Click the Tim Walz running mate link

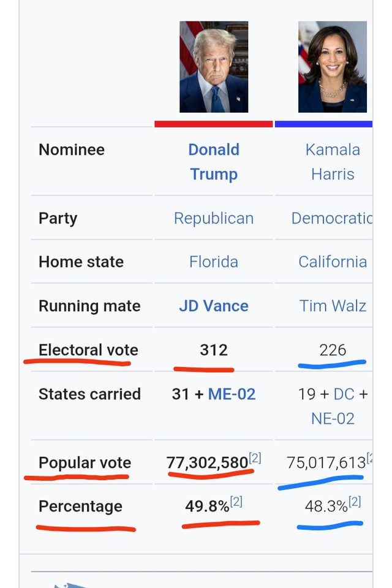(x=333, y=306)
